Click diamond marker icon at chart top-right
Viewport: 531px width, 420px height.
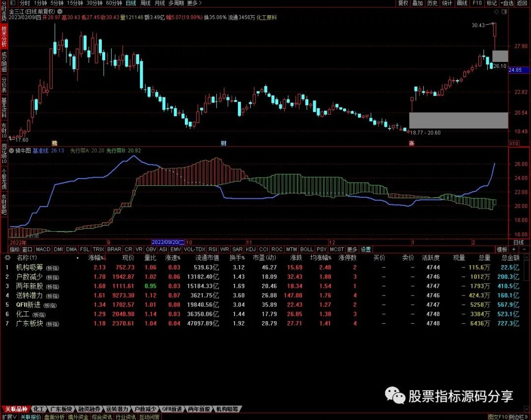point(497,12)
